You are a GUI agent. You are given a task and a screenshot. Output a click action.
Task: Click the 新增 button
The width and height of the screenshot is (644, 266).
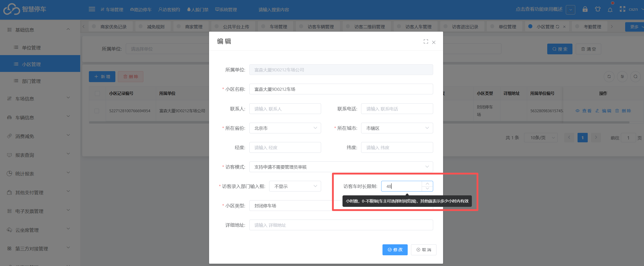click(x=102, y=77)
